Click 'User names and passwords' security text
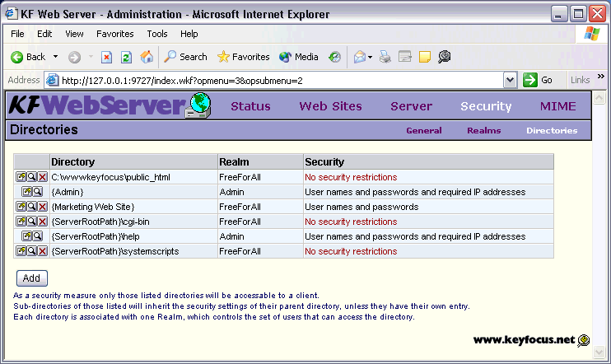Viewport: 611px width, 364px height. click(361, 207)
